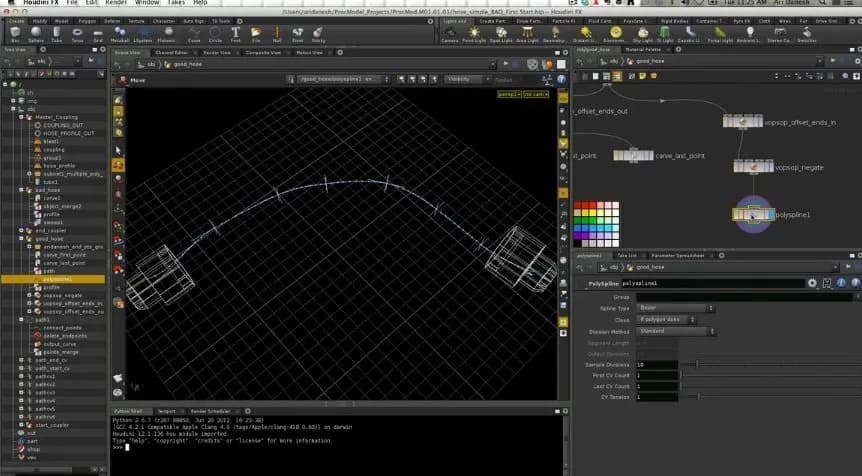This screenshot has height=476, width=862.
Task: Add an Ambient Light from shelf
Action: (749, 34)
